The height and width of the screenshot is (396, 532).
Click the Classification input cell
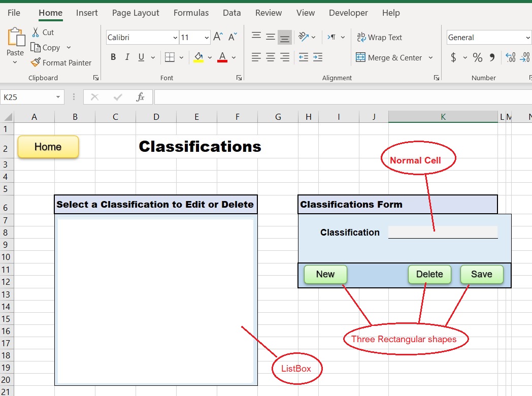[x=443, y=232]
